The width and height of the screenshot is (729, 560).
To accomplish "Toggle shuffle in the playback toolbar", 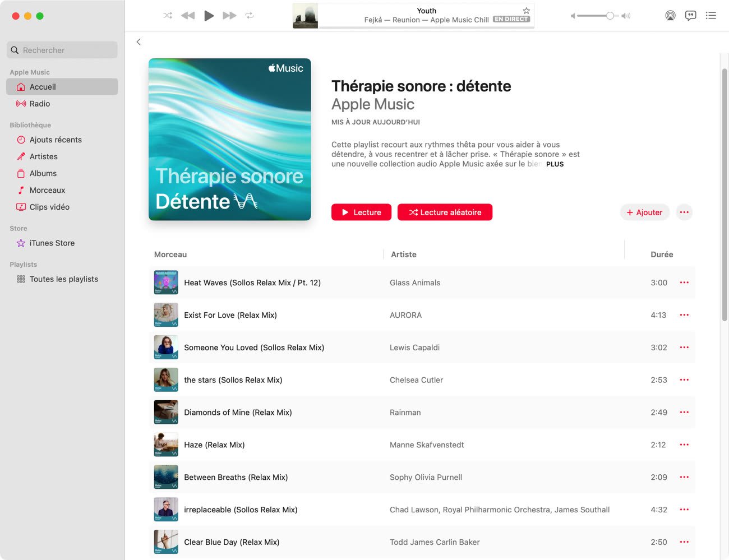I will (x=168, y=16).
